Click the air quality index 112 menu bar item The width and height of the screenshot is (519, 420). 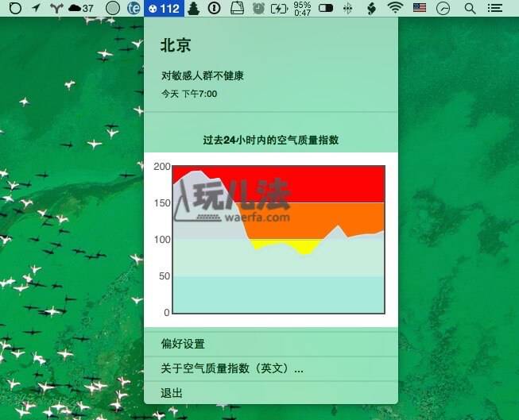coord(164,8)
